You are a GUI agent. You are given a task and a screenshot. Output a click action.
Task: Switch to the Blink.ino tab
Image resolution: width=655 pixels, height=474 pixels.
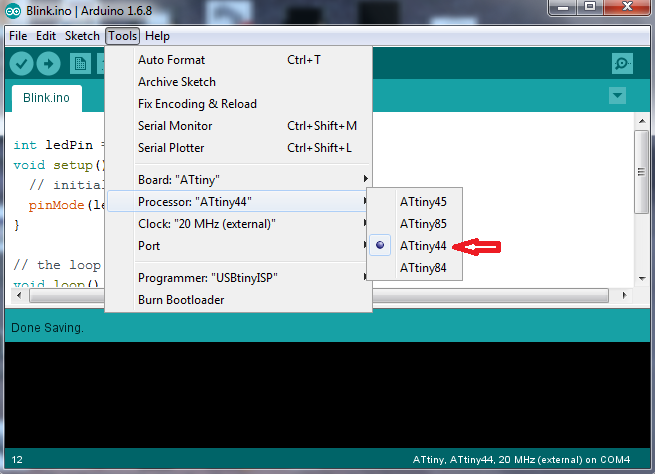point(46,98)
